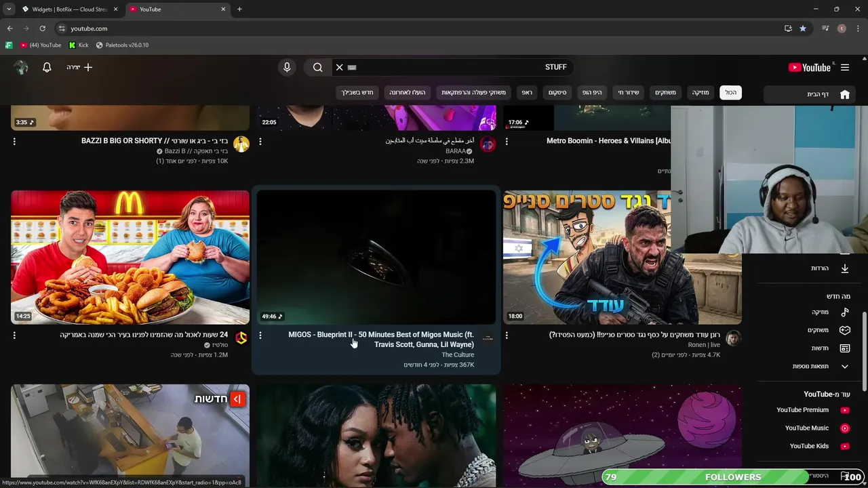Open the (44) YouTube bookmark
The image size is (868, 488).
pyautogui.click(x=41, y=45)
